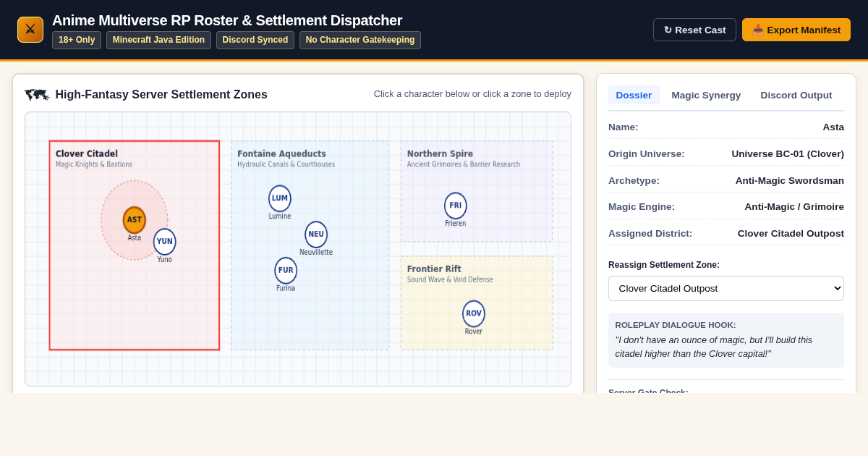Select the Furina character token
This screenshot has width=868, height=456.
point(286,271)
